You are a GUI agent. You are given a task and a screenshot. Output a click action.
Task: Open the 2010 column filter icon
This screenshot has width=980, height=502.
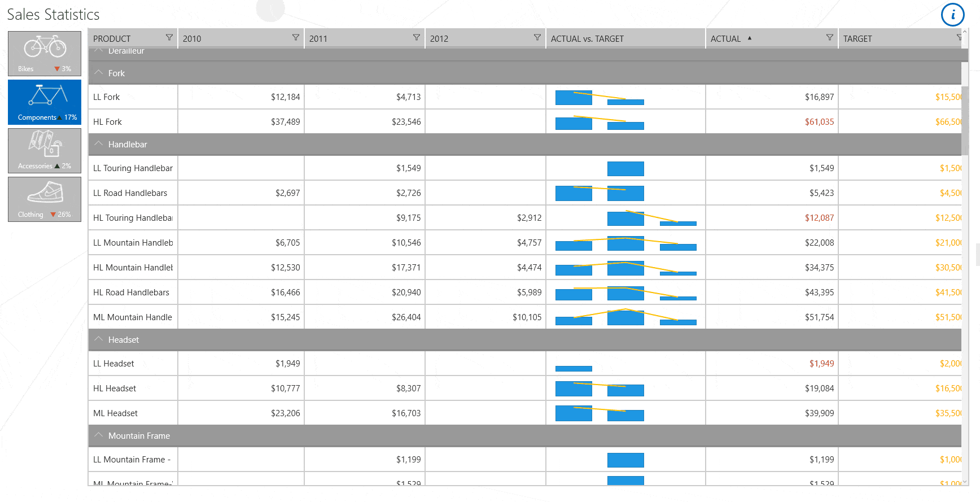point(295,38)
